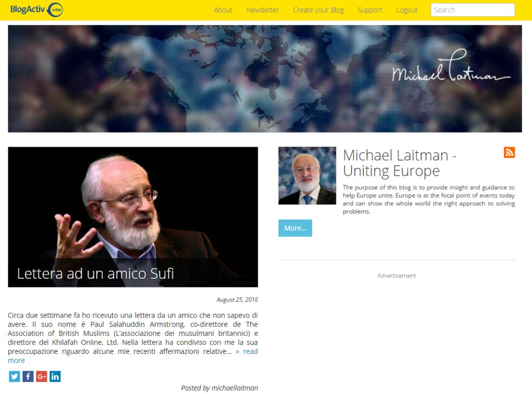532x394 pixels.
Task: Share the post on Twitter
Action: pyautogui.click(x=14, y=376)
